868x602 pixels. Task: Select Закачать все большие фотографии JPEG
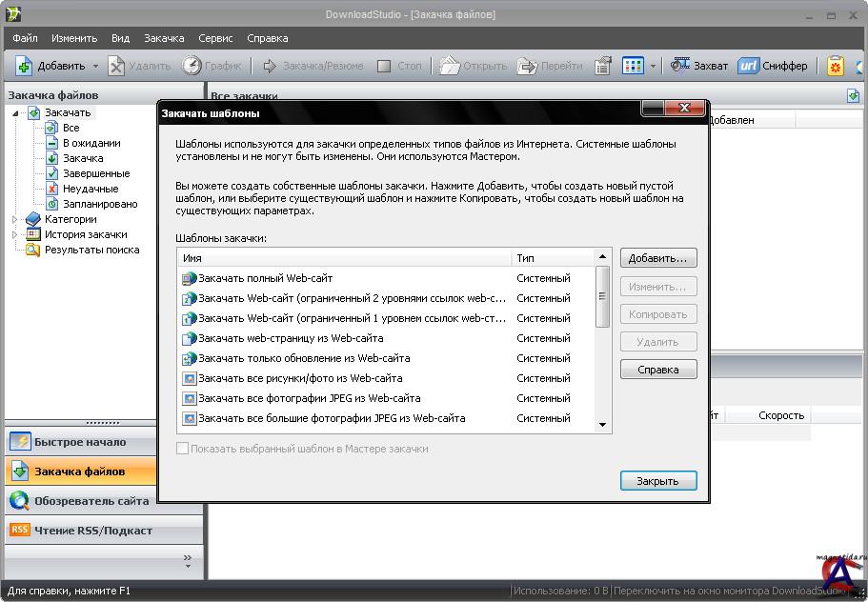pos(387,418)
